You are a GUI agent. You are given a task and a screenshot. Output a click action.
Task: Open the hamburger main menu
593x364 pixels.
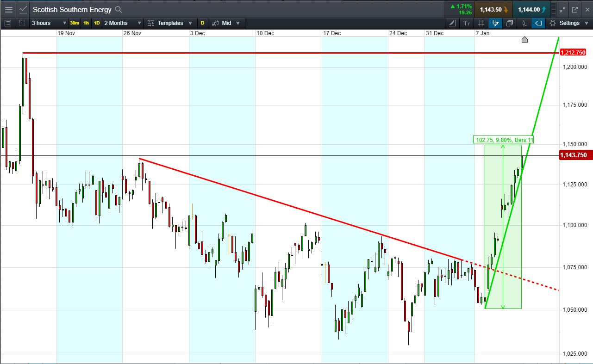[x=8, y=9]
